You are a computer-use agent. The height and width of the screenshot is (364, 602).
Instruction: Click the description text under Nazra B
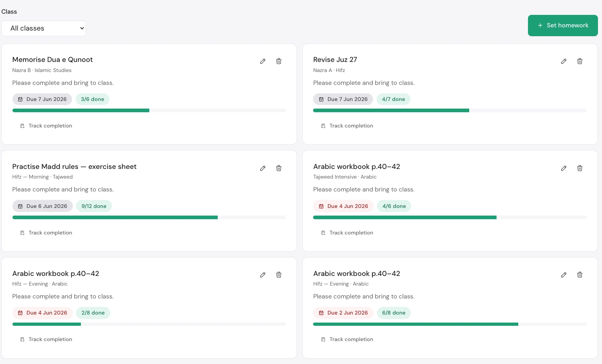(x=63, y=83)
